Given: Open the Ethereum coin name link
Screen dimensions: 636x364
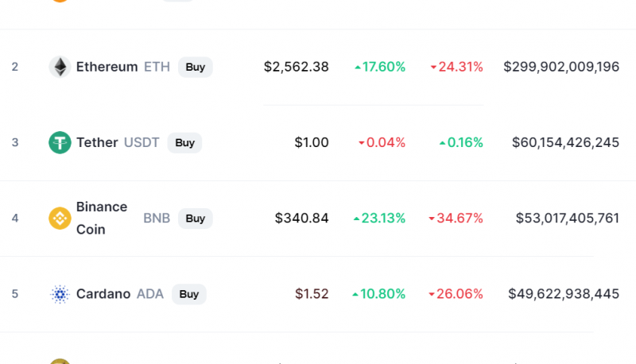Looking at the screenshot, I should (x=107, y=67).
